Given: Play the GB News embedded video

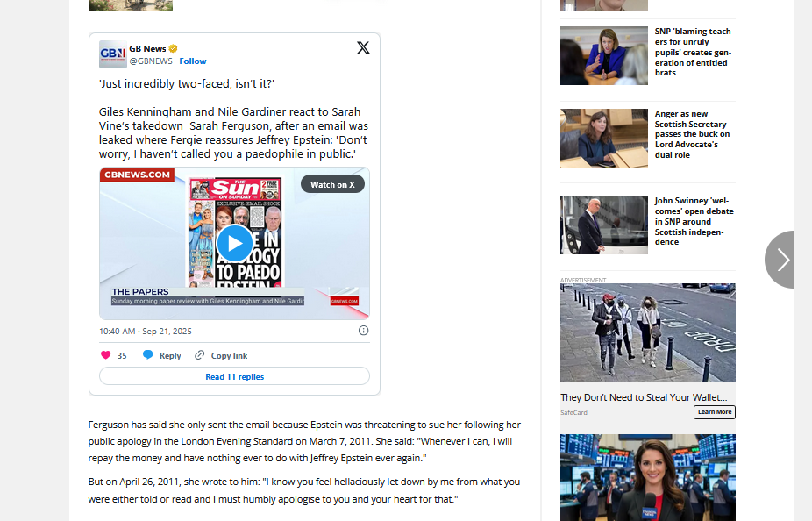Looking at the screenshot, I should [234, 243].
